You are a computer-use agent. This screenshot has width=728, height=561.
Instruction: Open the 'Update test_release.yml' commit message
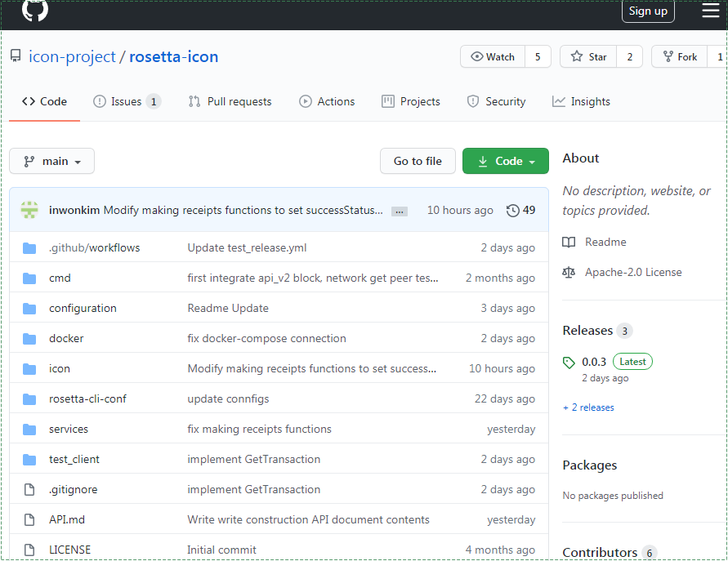point(247,247)
